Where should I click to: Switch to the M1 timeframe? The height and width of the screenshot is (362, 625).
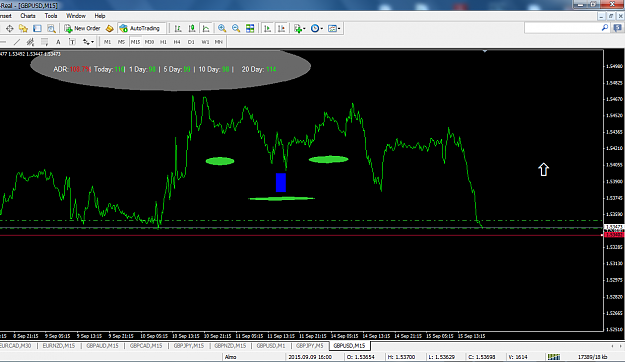tap(107, 42)
